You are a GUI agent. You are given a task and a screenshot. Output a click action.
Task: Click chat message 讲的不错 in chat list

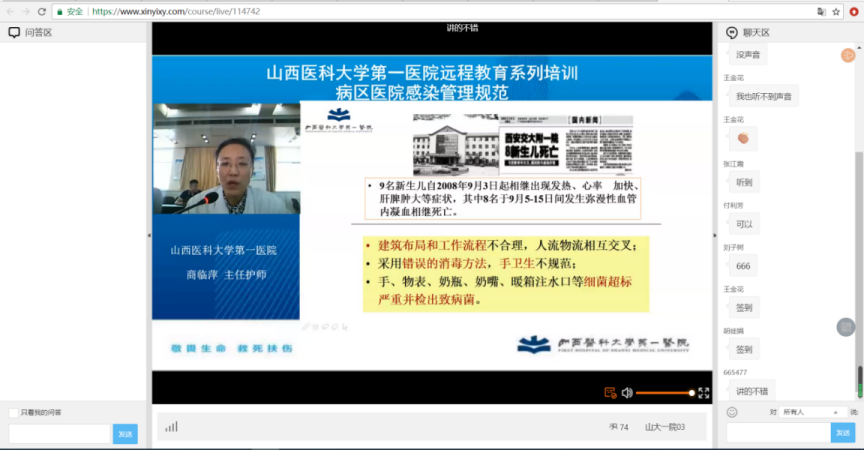click(752, 391)
